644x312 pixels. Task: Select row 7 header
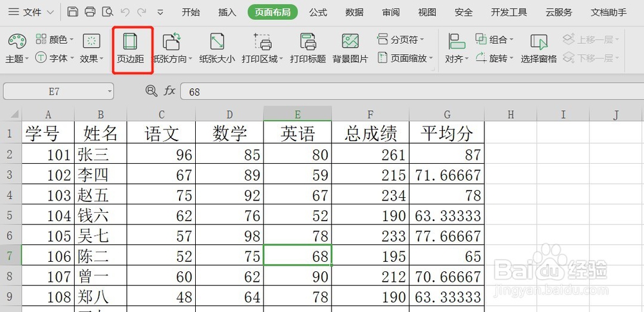pos(11,256)
